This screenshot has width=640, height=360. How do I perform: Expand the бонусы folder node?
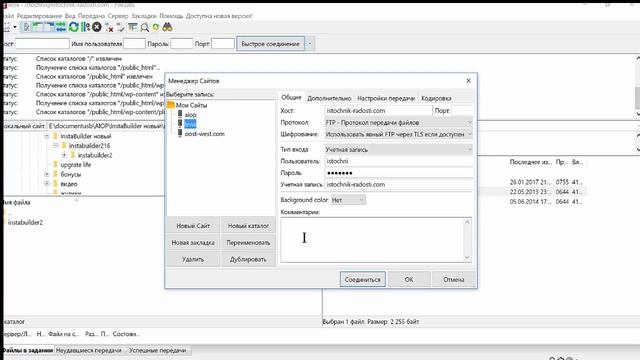(47, 174)
